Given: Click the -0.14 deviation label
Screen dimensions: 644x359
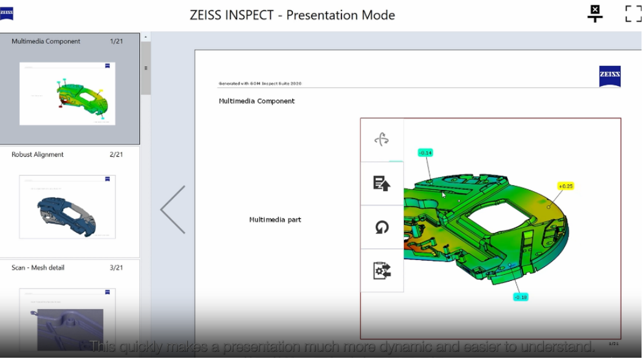Looking at the screenshot, I should (425, 153).
